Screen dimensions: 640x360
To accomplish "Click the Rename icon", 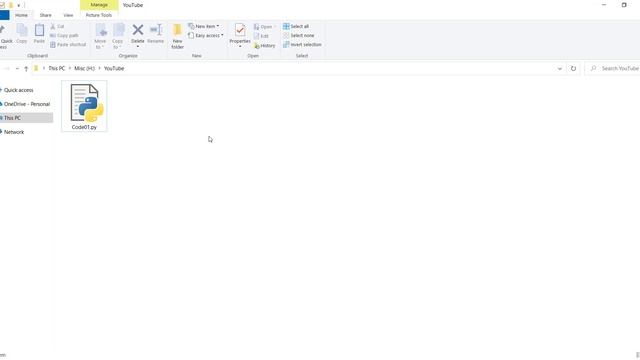I will (156, 30).
